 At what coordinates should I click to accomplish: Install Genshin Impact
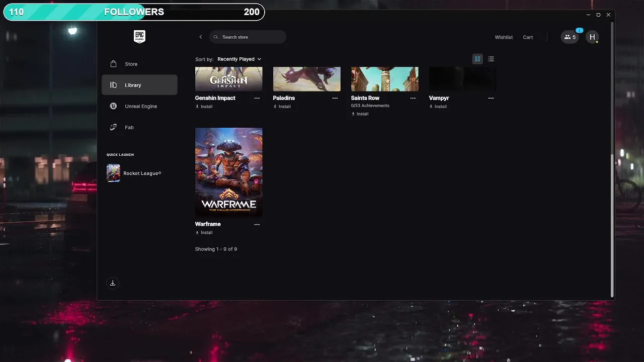click(x=204, y=107)
